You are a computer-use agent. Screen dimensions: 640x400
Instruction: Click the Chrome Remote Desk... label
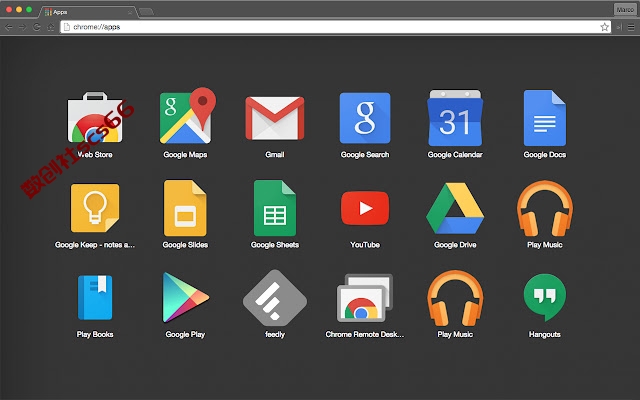(364, 334)
